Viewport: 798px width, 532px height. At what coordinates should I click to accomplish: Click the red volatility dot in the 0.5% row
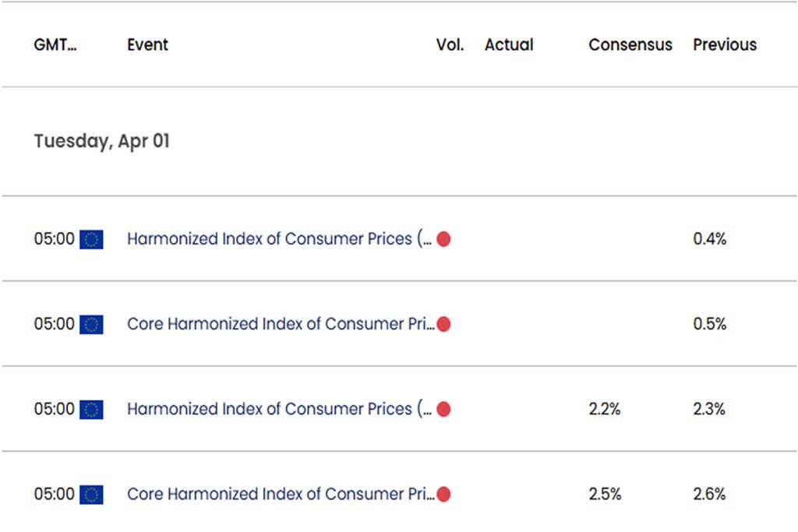(443, 324)
